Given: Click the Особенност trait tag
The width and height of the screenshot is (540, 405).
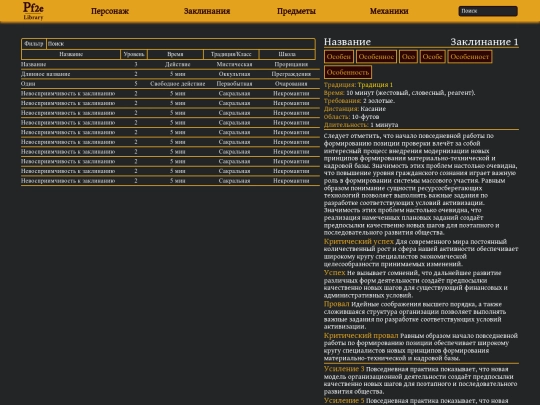Looking at the screenshot, I should 470,57.
